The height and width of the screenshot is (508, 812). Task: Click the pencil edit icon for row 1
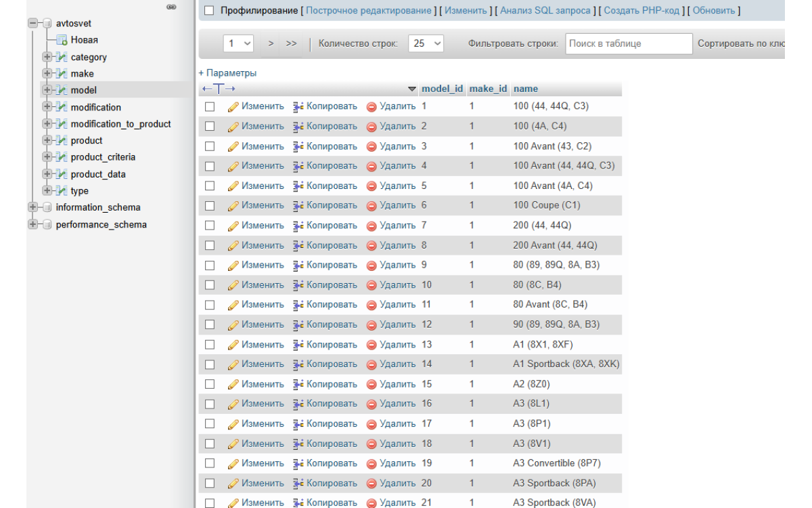[x=233, y=107]
